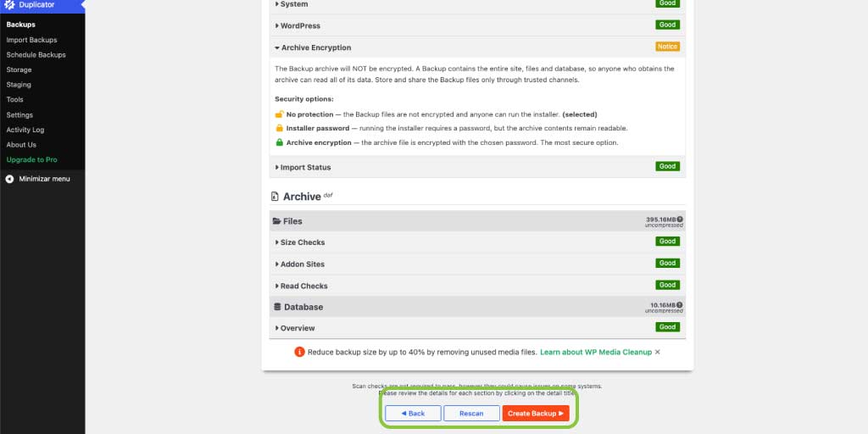This screenshot has height=434, width=868.
Task: Click the Good badge on Import Status row
Action: [668, 166]
